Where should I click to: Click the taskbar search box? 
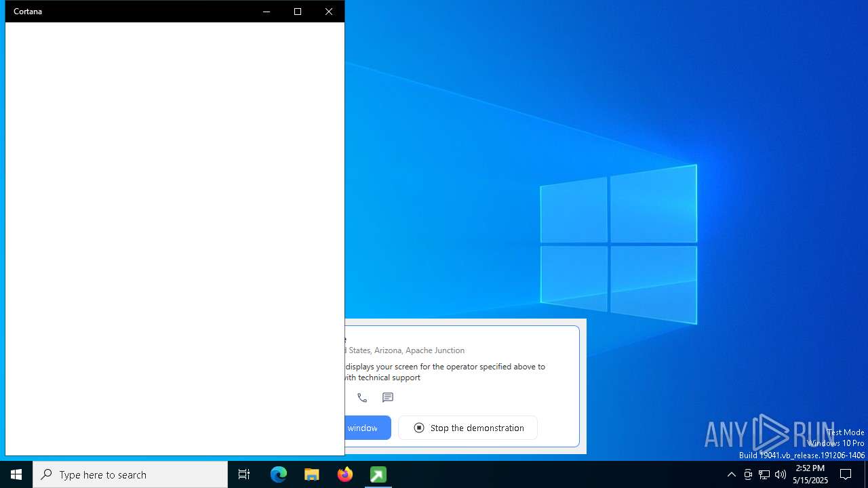(130, 474)
